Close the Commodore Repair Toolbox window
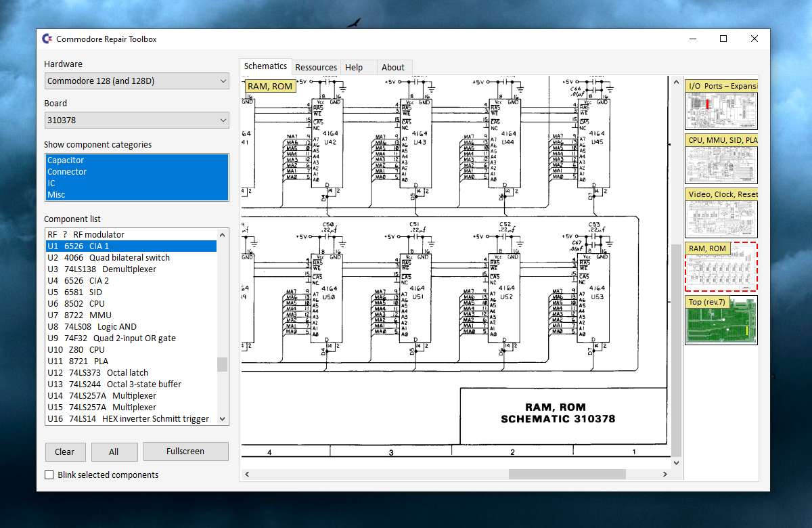Viewport: 812px width, 528px height. click(754, 39)
